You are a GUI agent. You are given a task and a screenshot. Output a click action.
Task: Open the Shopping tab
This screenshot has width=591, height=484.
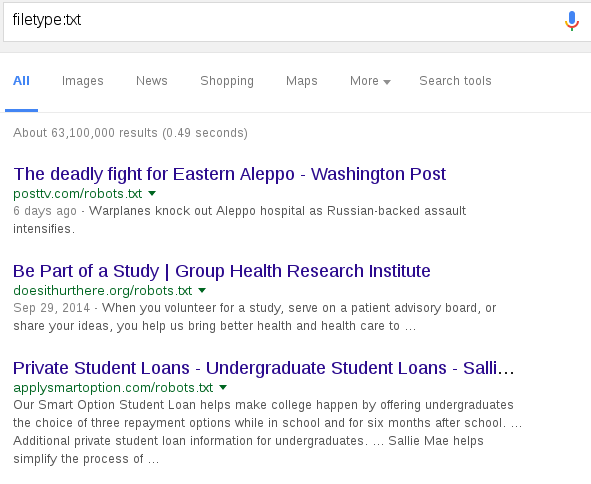pos(227,81)
